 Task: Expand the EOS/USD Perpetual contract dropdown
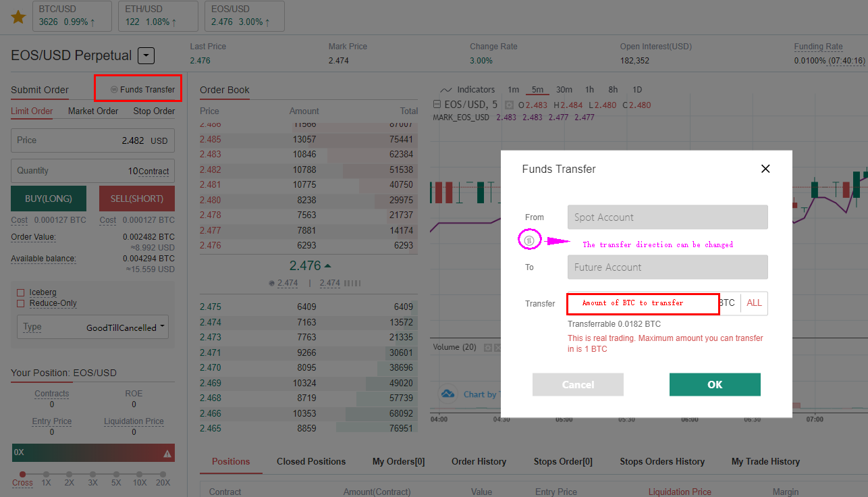[x=146, y=56]
